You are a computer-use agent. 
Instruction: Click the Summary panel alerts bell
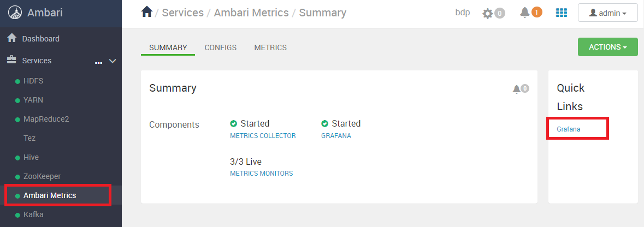(517, 89)
